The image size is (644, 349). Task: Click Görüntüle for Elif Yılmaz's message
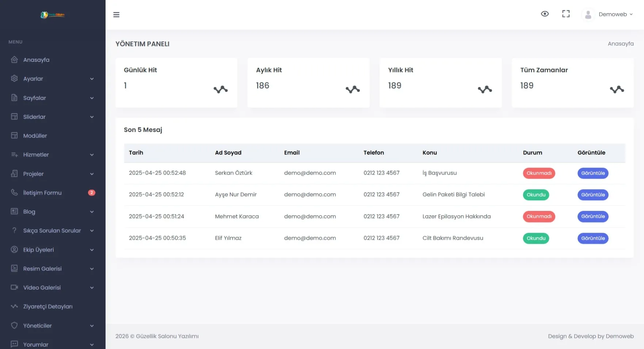[592, 238]
